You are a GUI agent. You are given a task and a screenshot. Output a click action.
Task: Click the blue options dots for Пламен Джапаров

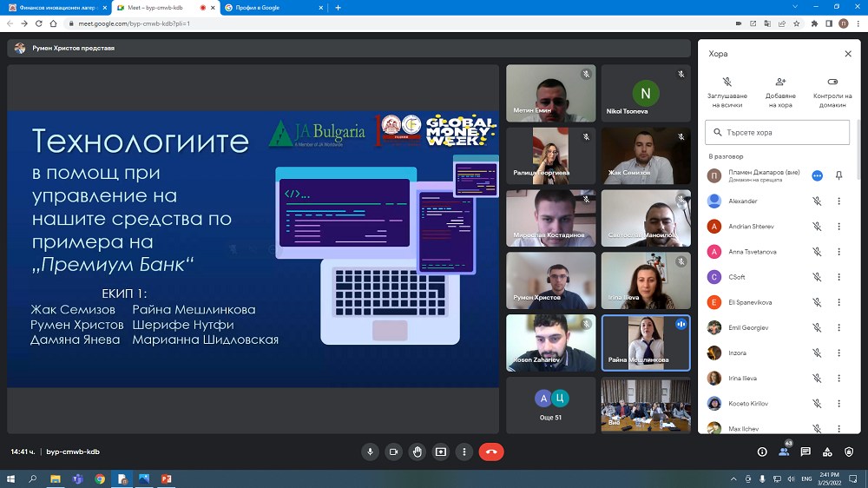click(x=817, y=175)
